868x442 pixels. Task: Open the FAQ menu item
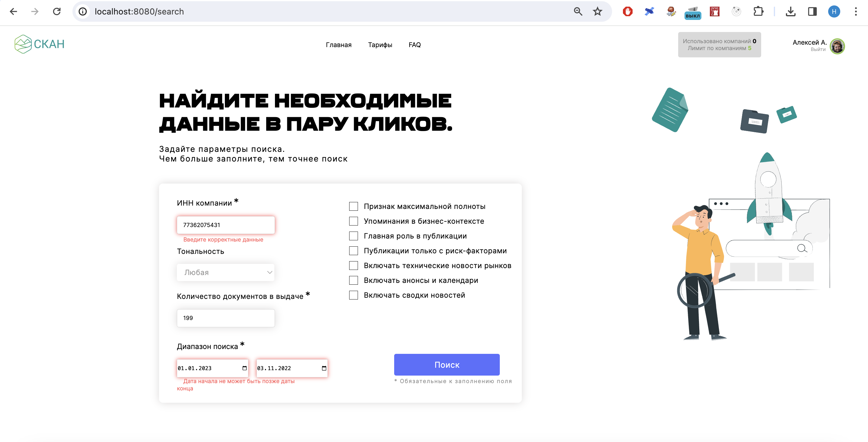(x=414, y=45)
